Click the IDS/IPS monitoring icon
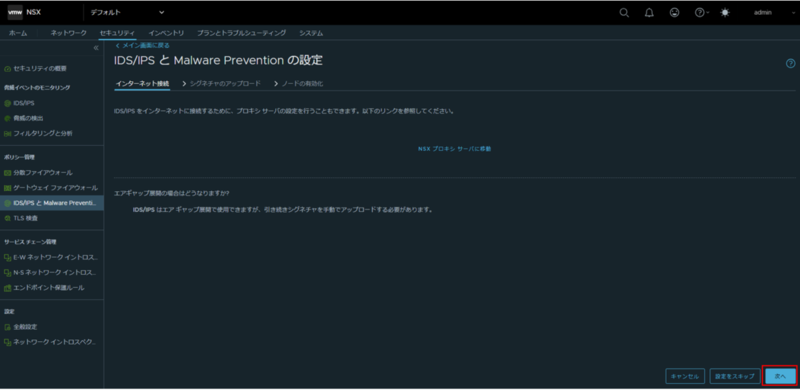The image size is (800, 390). click(x=7, y=103)
